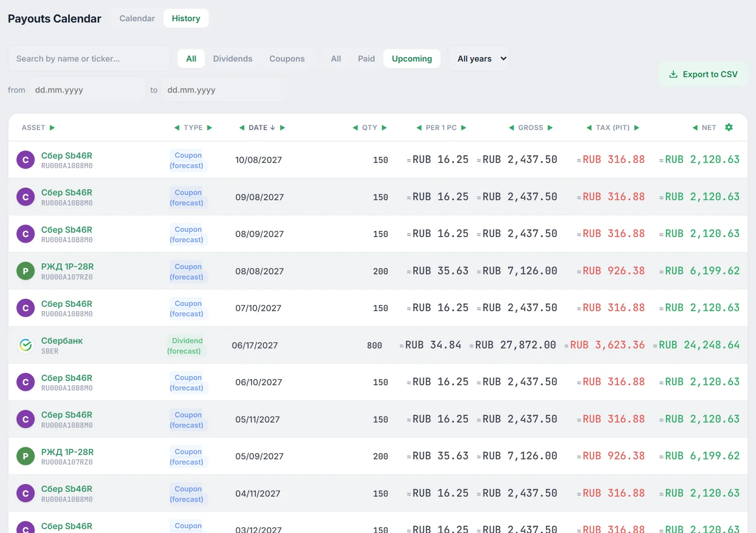756x533 pixels.
Task: Click left arrow before TAX (PIT) header
Action: (x=589, y=127)
